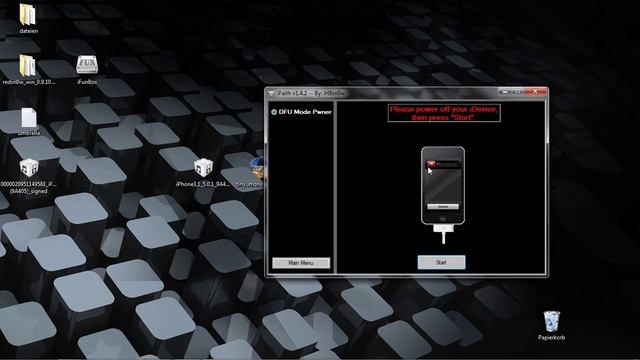Minimize the iFaith window
Viewport: 640px width, 360px height.
[x=505, y=92]
